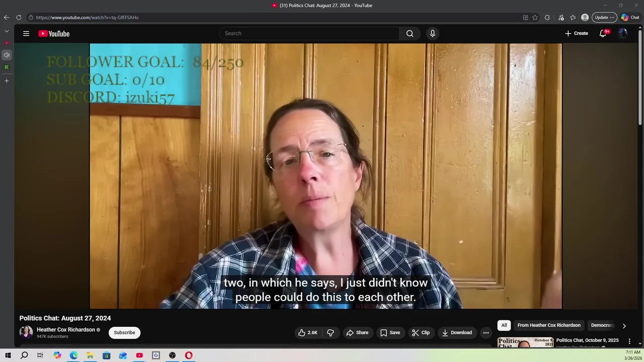The image size is (644, 362).
Task: Select the 'Democracy' filter chip
Action: [602, 325]
